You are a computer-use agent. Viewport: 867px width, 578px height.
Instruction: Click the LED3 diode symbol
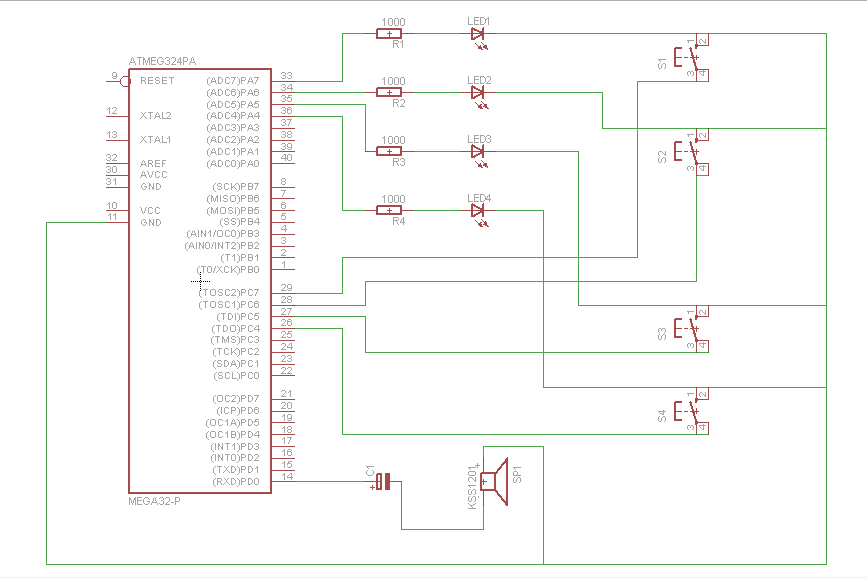[x=478, y=152]
